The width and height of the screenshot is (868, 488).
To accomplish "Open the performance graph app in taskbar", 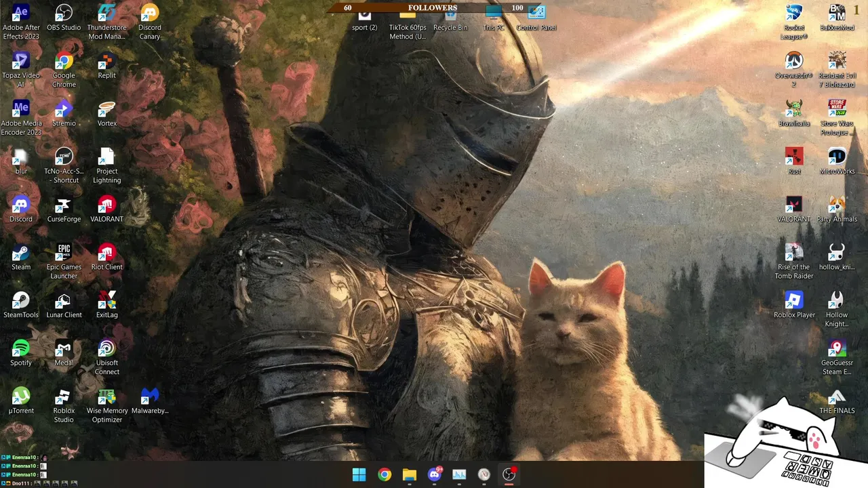I will pos(459,474).
